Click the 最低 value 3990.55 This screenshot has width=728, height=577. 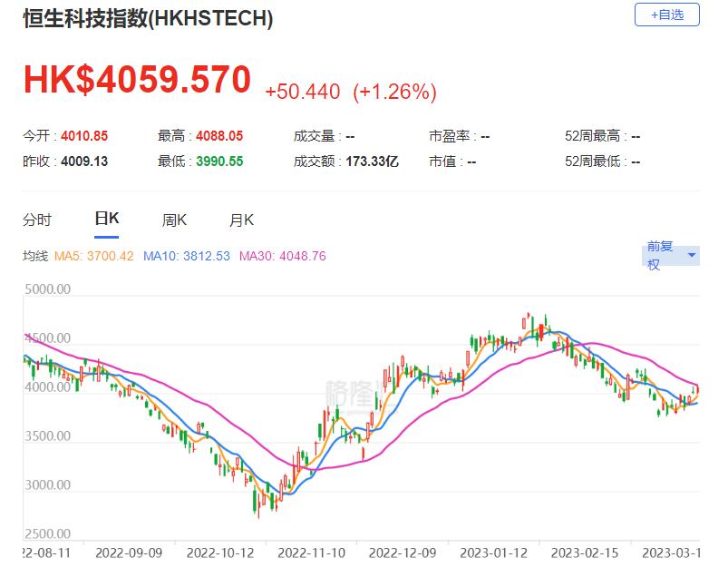[219, 161]
